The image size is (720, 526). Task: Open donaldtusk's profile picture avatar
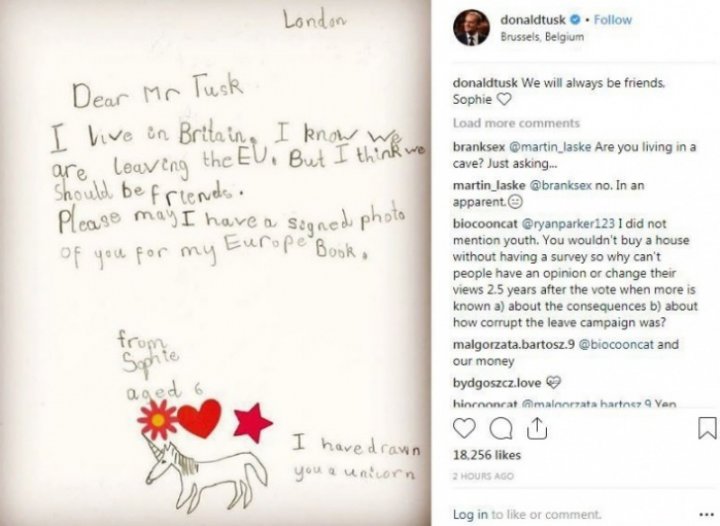pos(471,28)
